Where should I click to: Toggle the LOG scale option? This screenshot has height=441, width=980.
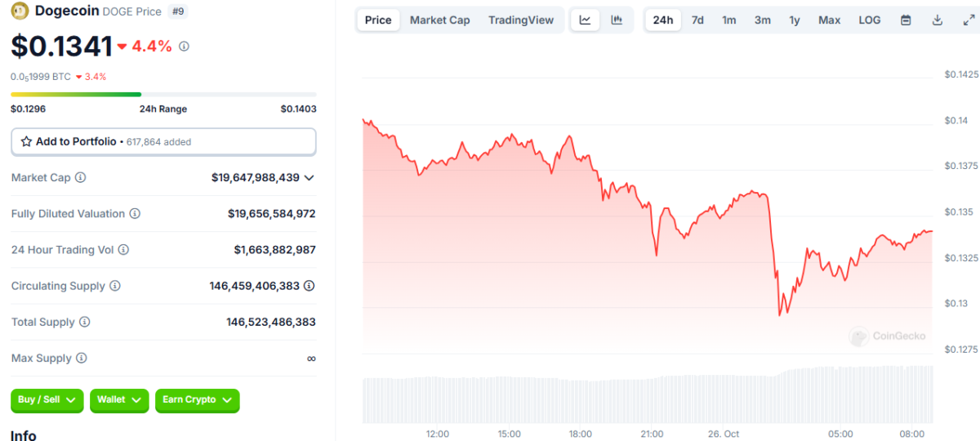pos(870,20)
